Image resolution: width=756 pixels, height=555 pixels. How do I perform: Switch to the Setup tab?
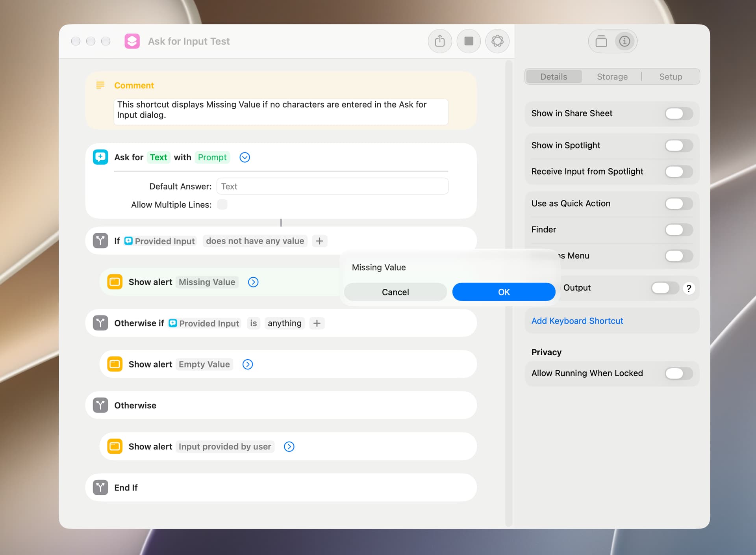671,76
